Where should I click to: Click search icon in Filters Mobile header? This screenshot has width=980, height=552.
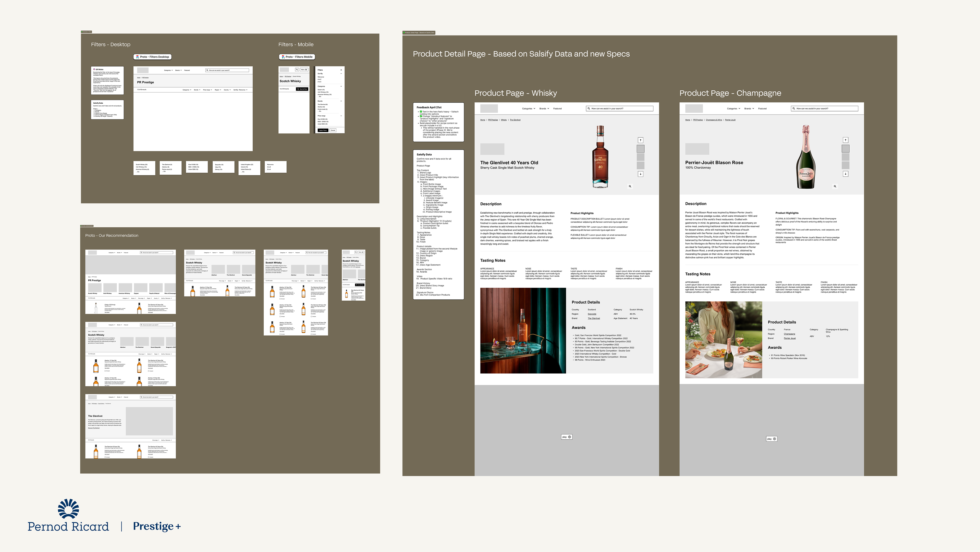(297, 70)
